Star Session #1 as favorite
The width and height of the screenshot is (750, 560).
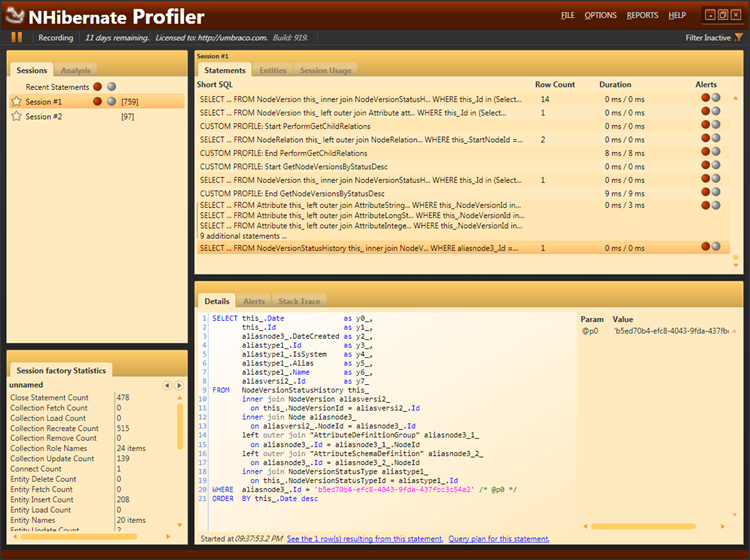coord(16,101)
